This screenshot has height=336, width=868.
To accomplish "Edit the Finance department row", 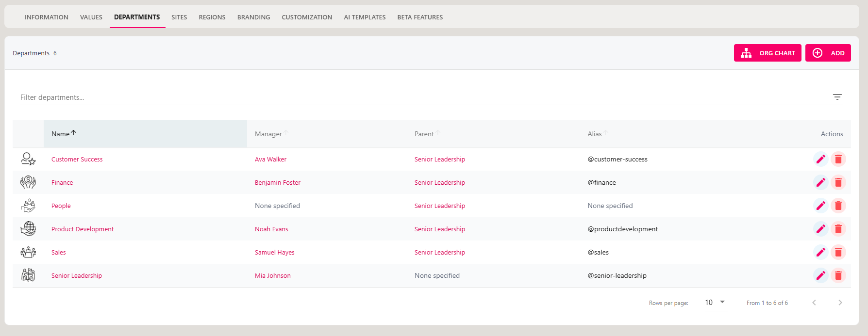I will pos(820,182).
